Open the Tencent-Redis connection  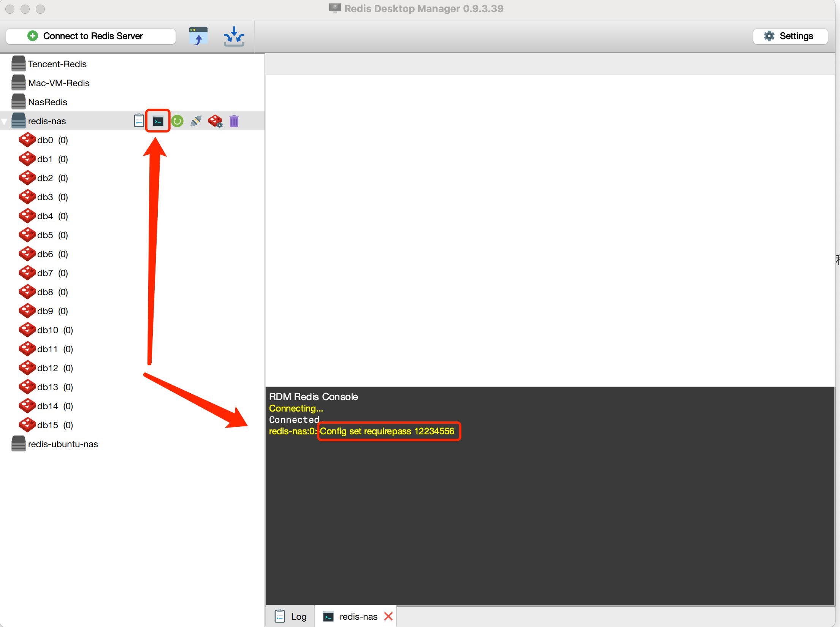point(57,64)
